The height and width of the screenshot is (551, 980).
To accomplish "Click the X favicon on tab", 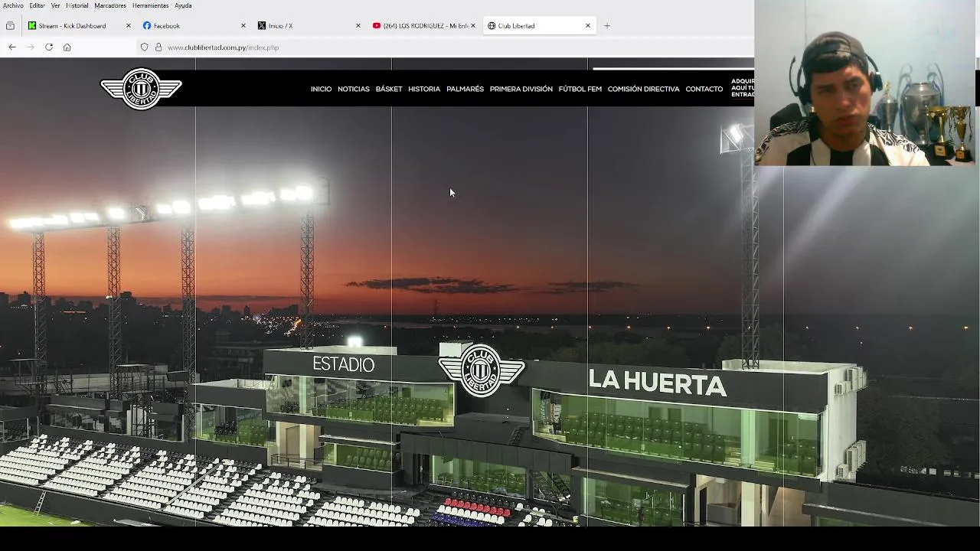I will tap(262, 26).
